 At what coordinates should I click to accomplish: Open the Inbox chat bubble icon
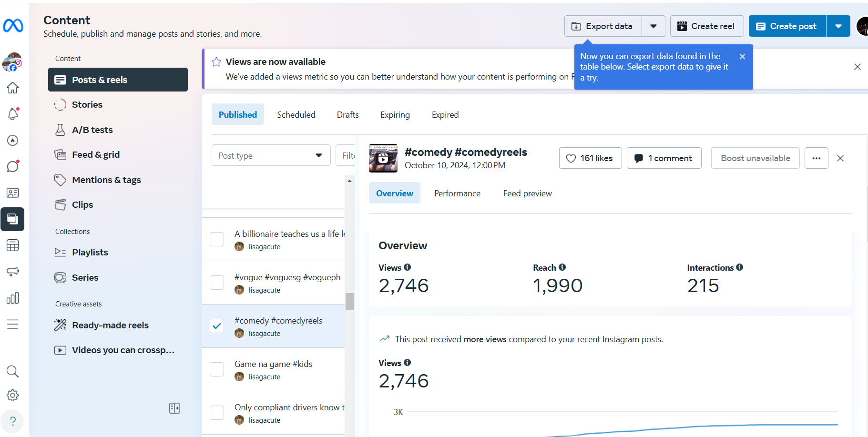coord(13,166)
